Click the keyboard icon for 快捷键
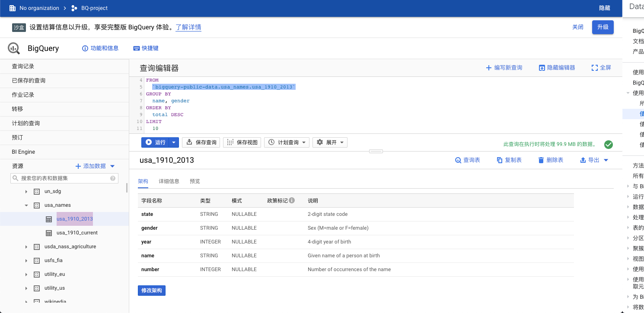Screen dimensions: 644x313 pos(137,48)
